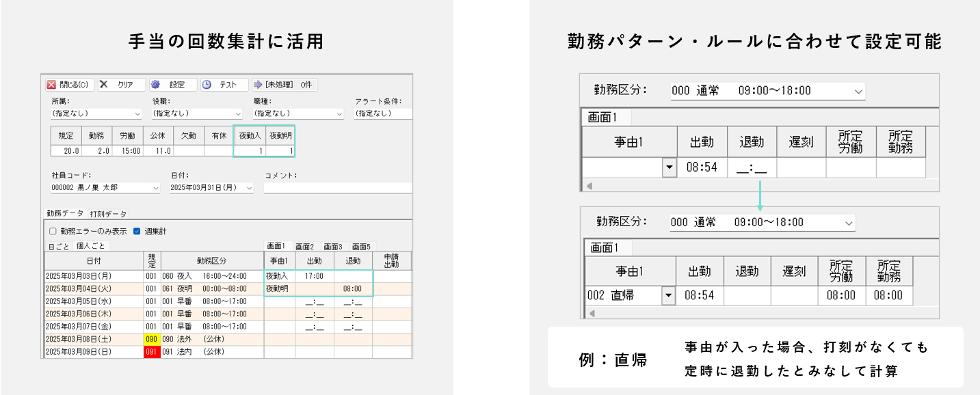Select the 日ごと tab
This screenshot has height=395, width=980.
click(59, 246)
